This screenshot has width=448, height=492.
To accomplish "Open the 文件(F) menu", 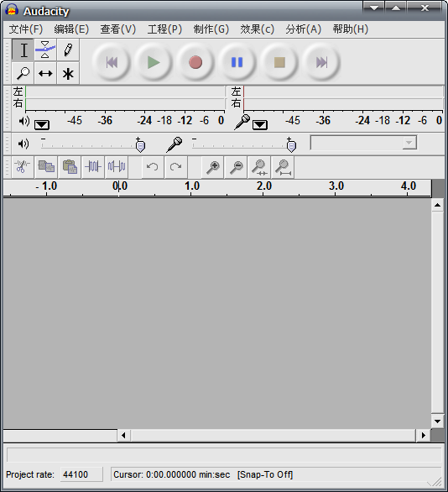I will coord(26,29).
